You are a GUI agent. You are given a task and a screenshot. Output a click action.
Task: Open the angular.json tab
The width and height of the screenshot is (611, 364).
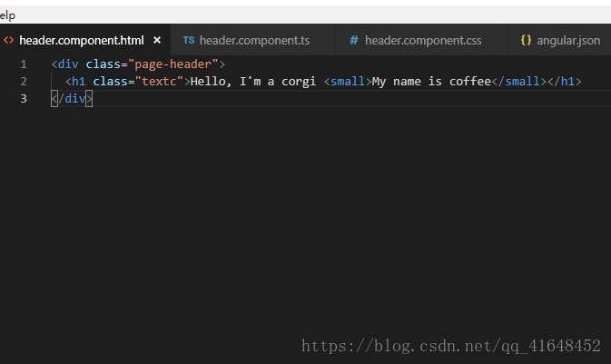click(559, 40)
